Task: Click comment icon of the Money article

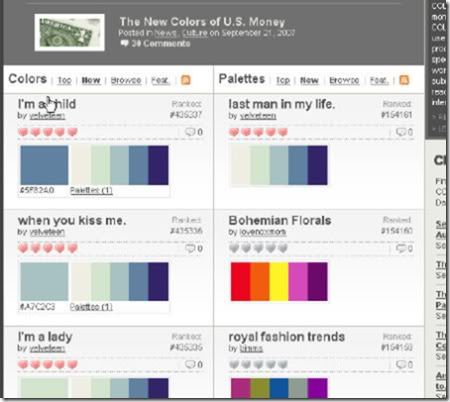Action: (x=124, y=43)
